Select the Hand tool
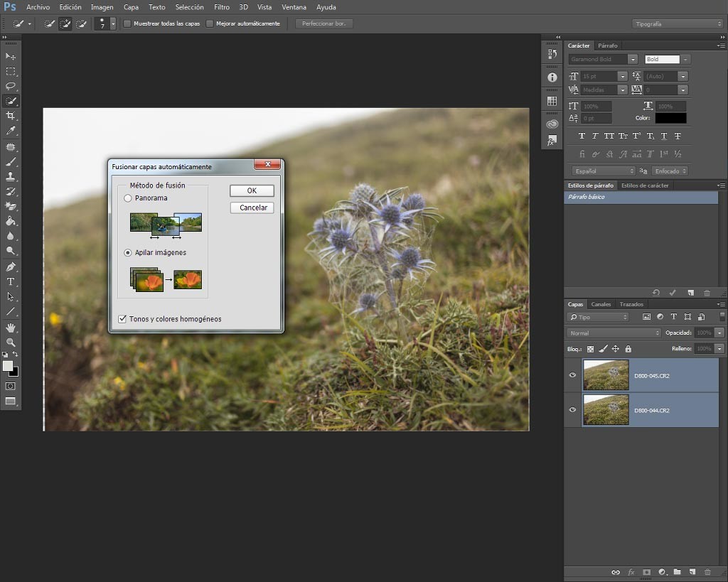728x582 pixels. 11,328
